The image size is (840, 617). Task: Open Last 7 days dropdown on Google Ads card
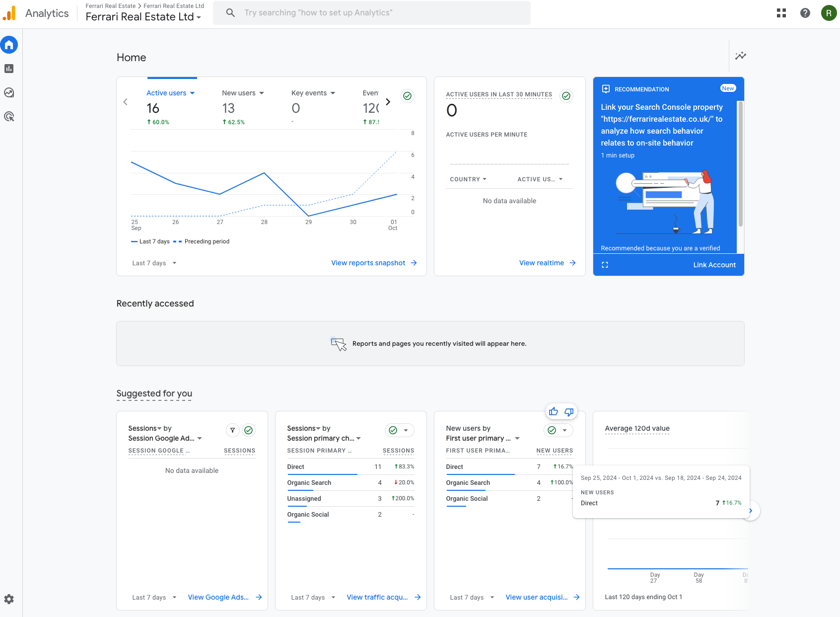coord(154,597)
